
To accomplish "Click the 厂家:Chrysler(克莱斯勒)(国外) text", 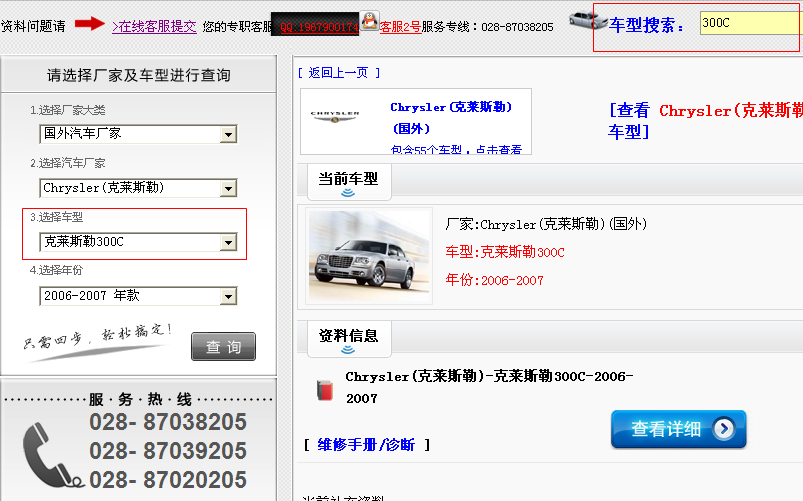I will point(546,224).
